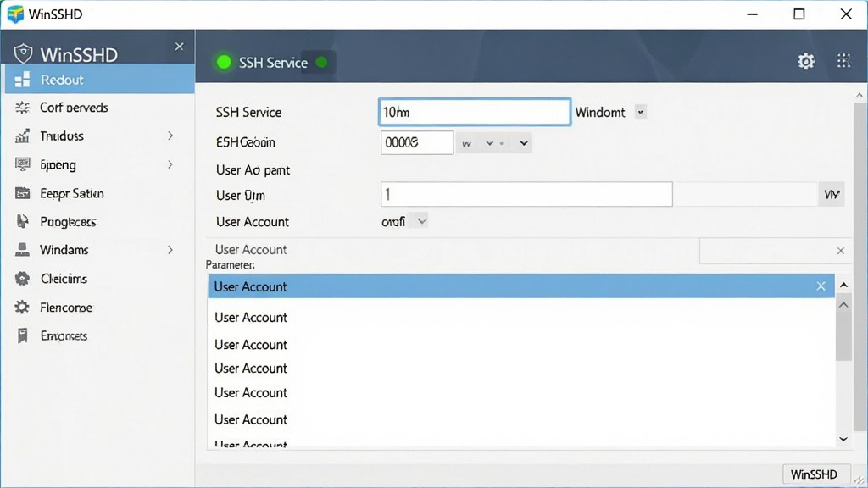This screenshot has height=488, width=868.
Task: Click the Redout sidebar icon
Action: click(23, 80)
